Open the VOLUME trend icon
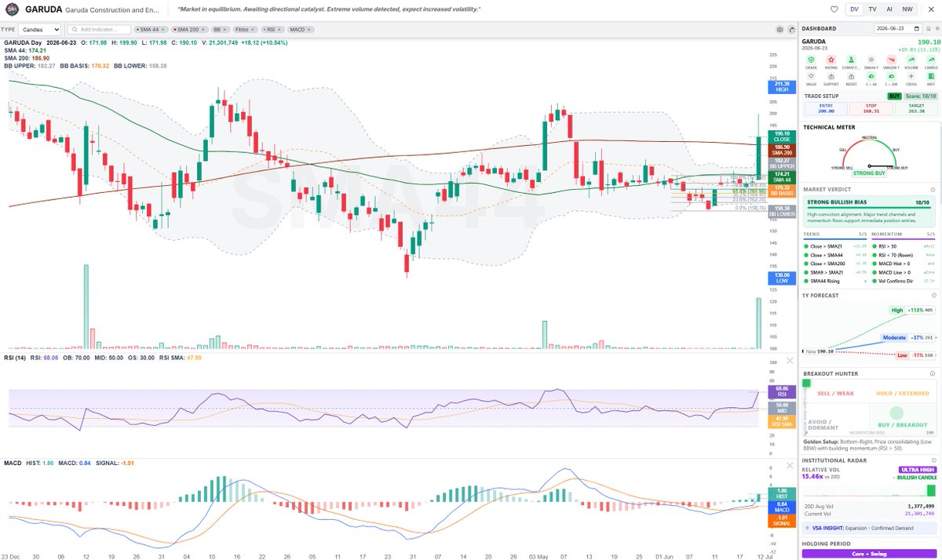Image resolution: width=942 pixels, height=560 pixels. [911, 60]
